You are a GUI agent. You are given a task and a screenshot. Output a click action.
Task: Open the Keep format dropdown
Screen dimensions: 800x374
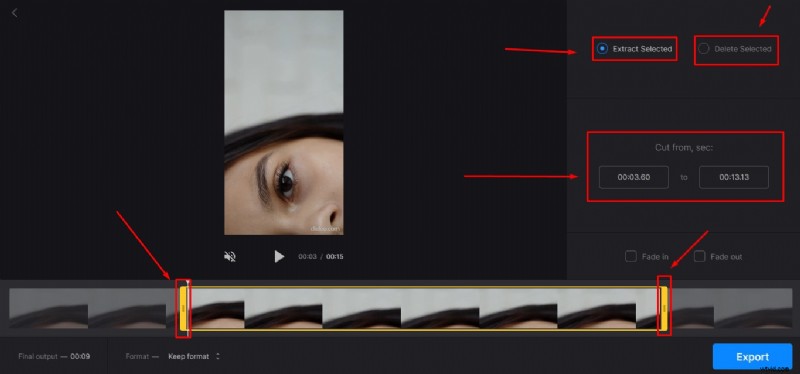coord(194,356)
